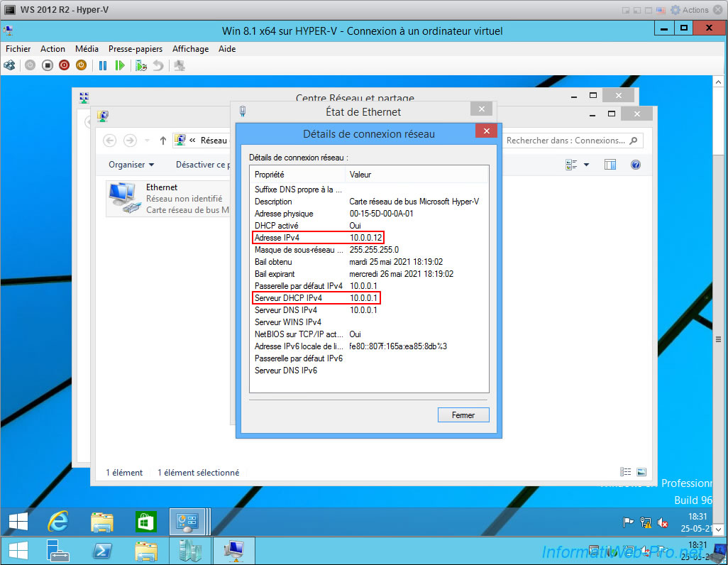Open the Affichage menu
728x565 pixels.
(190, 49)
